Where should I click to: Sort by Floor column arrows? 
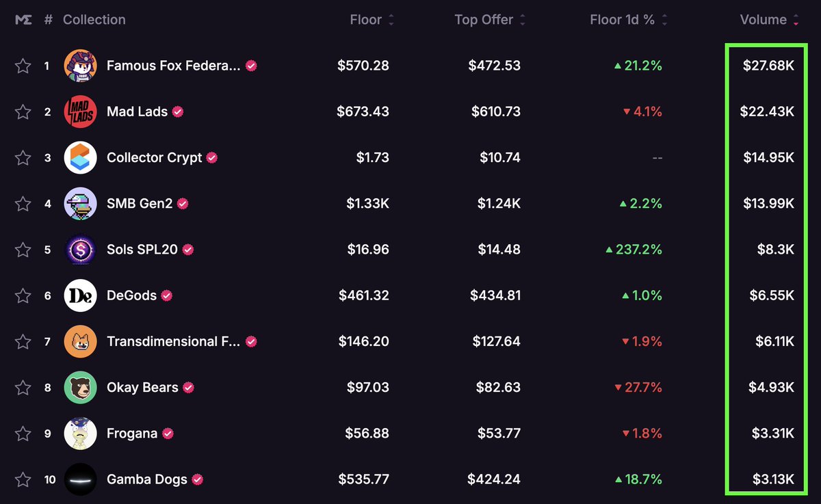(x=391, y=20)
